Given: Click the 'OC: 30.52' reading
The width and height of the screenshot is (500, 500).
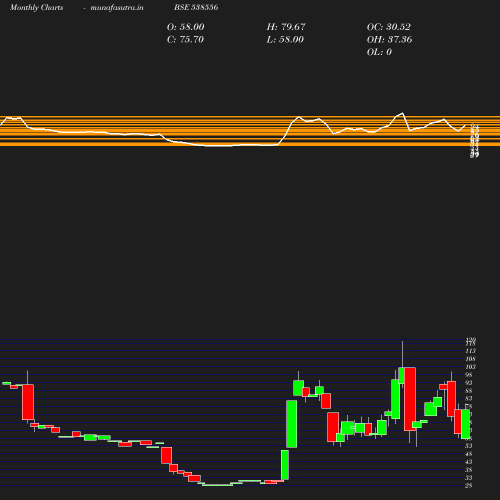Looking at the screenshot, I should pos(388,27).
